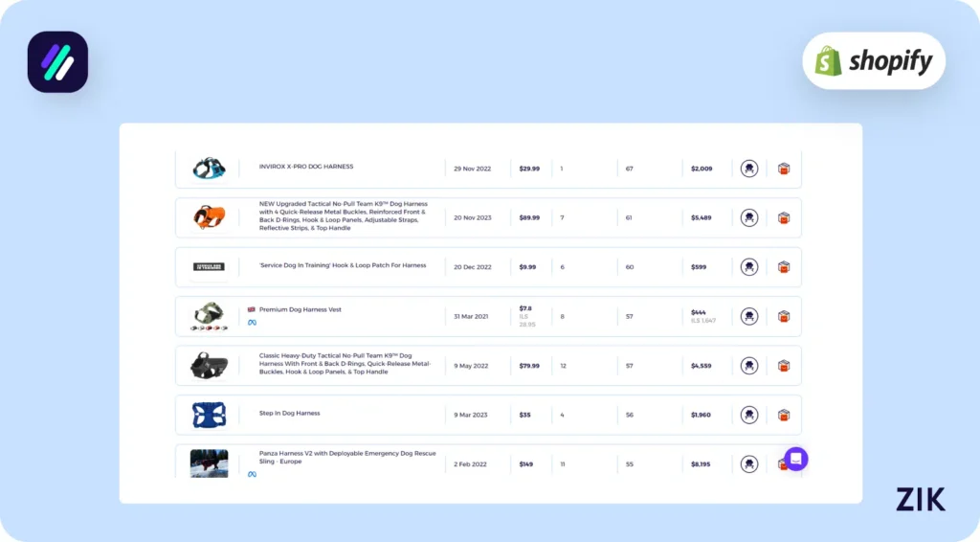Click the orange box icon for Step In Dog Harness
The height and width of the screenshot is (542, 980).
click(784, 415)
